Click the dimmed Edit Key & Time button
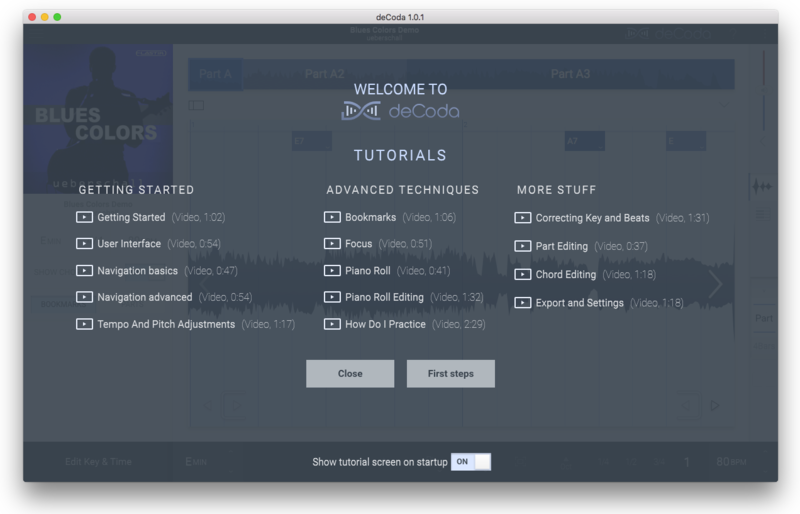The height and width of the screenshot is (514, 800). [98, 462]
